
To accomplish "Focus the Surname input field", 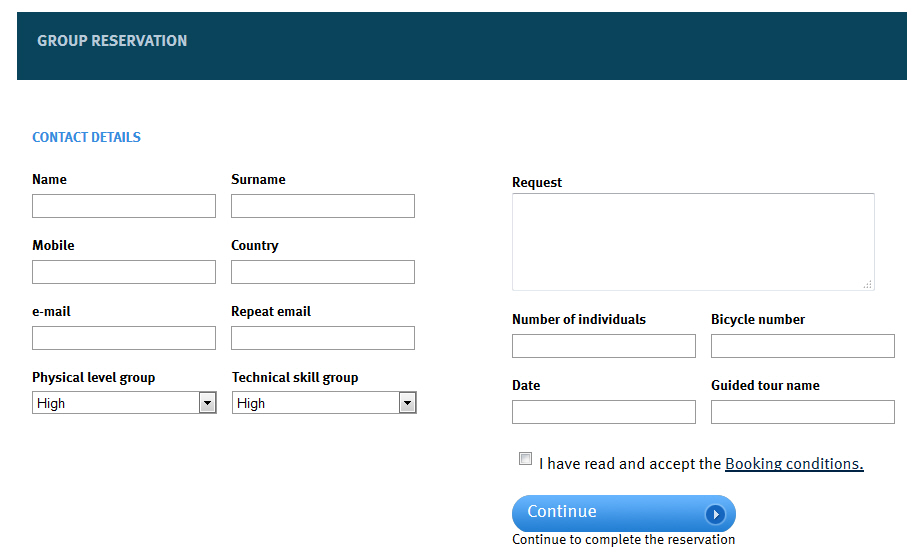I will (x=323, y=206).
